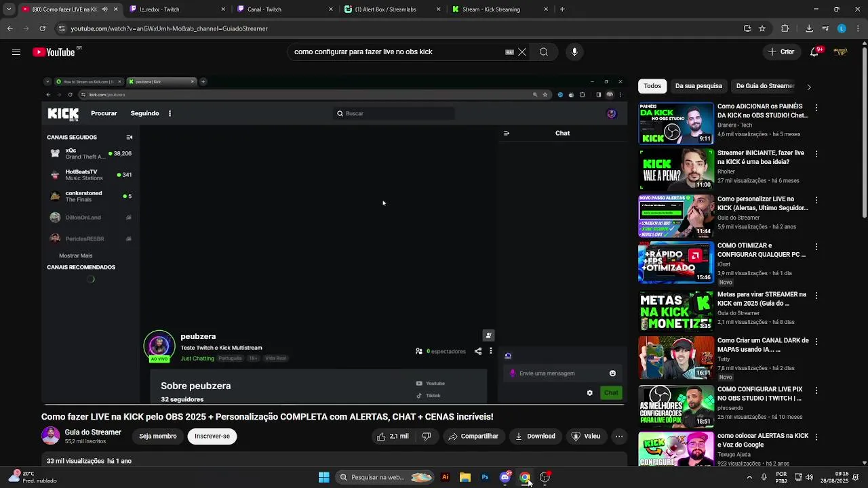Go back with Chrome's back arrow
The width and height of the screenshot is (868, 488).
pos(10,28)
